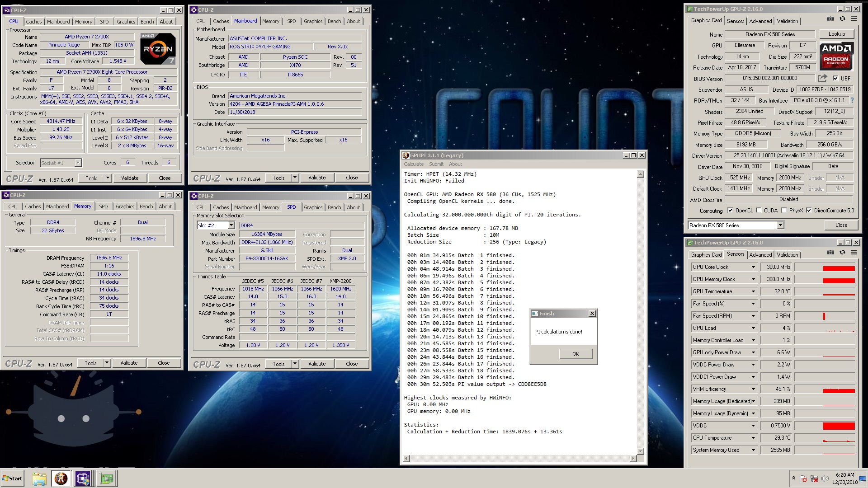This screenshot has height=488, width=868.
Task: Click the Show Desktop tray icon
Action: [862, 479]
